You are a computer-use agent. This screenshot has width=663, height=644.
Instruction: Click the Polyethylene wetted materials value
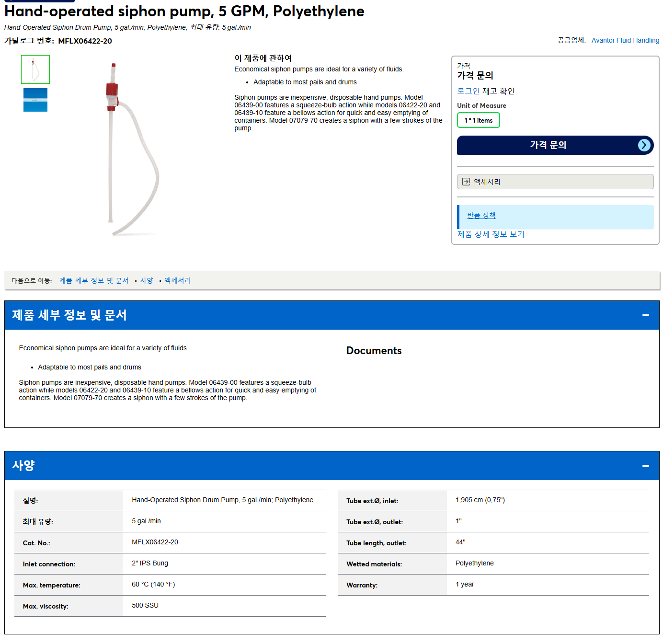coord(475,563)
